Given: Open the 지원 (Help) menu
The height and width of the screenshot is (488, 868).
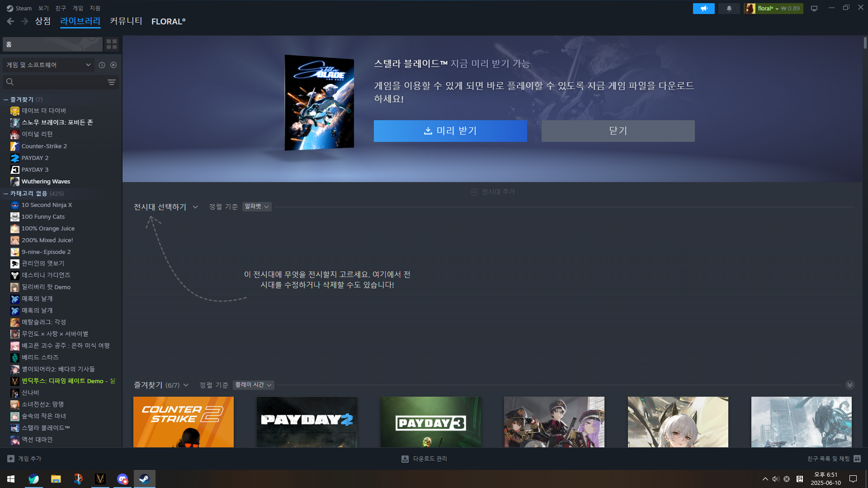Looking at the screenshot, I should coord(95,9).
